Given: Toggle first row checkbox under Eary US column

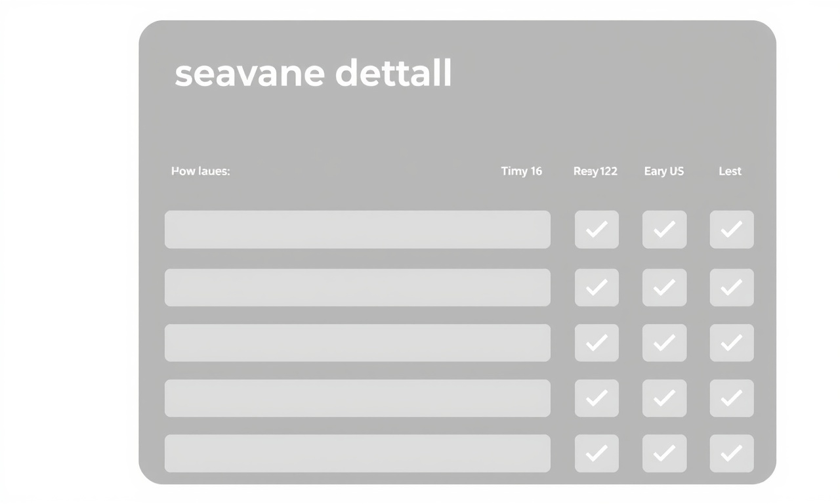Looking at the screenshot, I should click(664, 230).
